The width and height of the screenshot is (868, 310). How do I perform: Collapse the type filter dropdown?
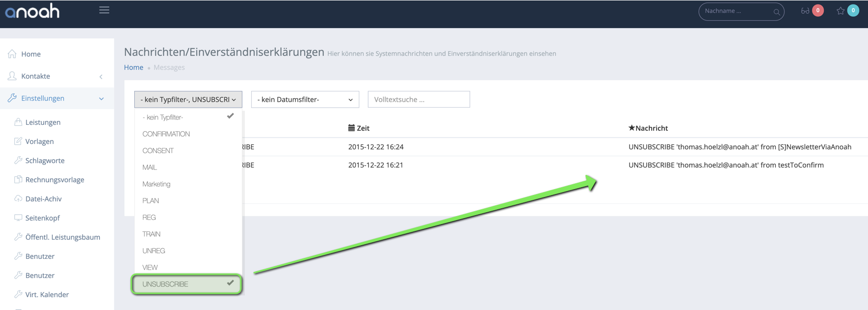click(x=188, y=99)
